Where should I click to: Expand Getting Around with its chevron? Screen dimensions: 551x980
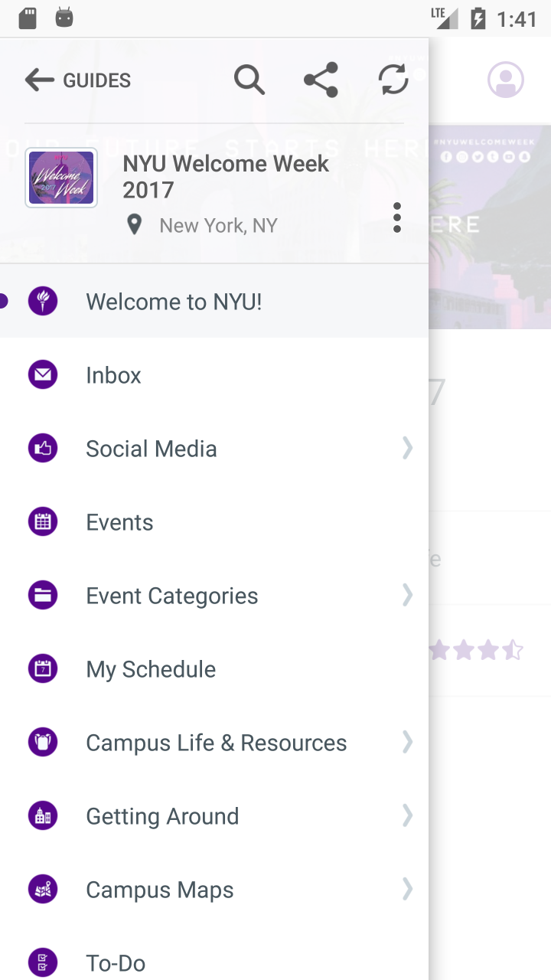407,815
